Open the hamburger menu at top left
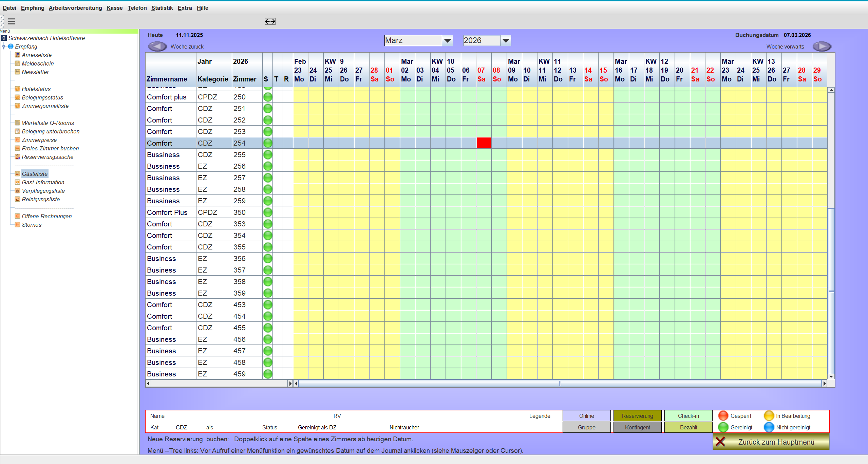Image resolution: width=868 pixels, height=464 pixels. point(11,21)
